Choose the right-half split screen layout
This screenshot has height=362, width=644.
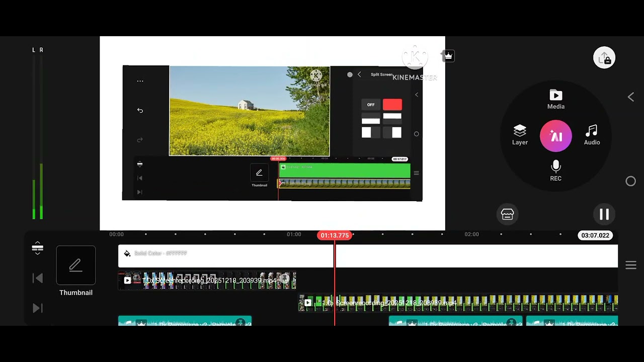click(392, 133)
